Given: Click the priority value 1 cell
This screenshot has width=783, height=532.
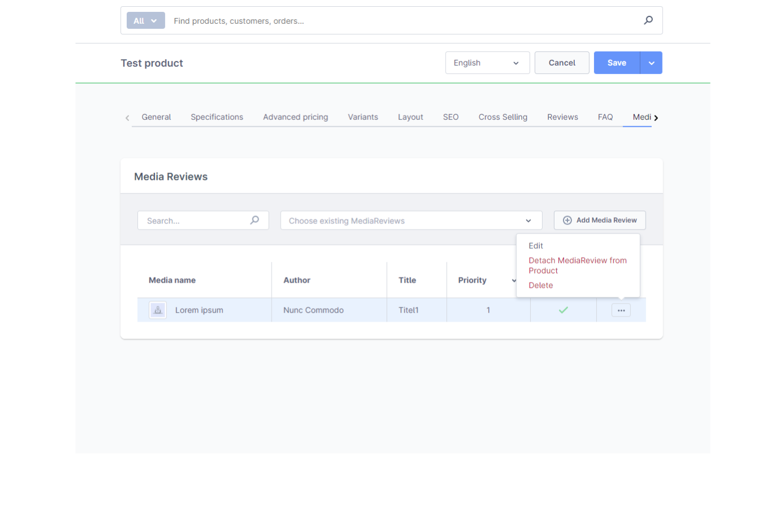Looking at the screenshot, I should click(488, 310).
